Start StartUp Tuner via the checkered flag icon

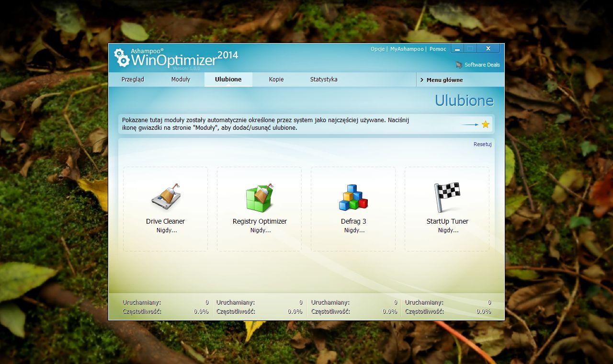point(447,197)
